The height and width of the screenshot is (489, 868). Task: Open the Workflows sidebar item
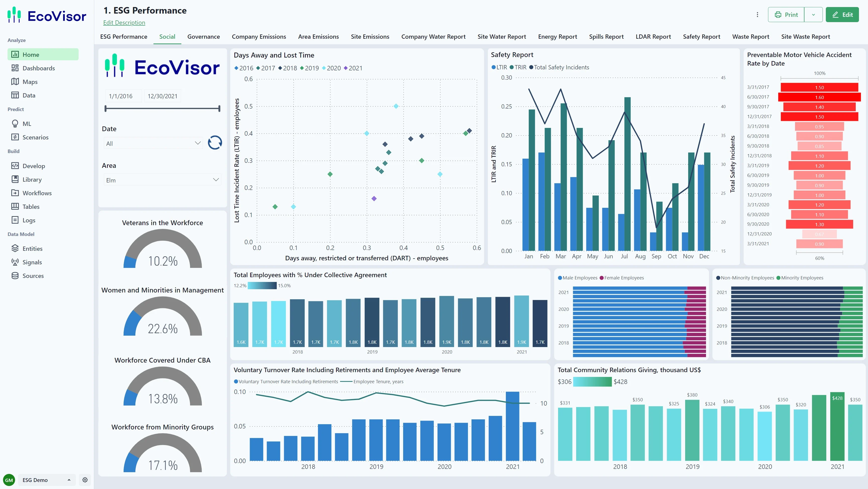coord(37,193)
